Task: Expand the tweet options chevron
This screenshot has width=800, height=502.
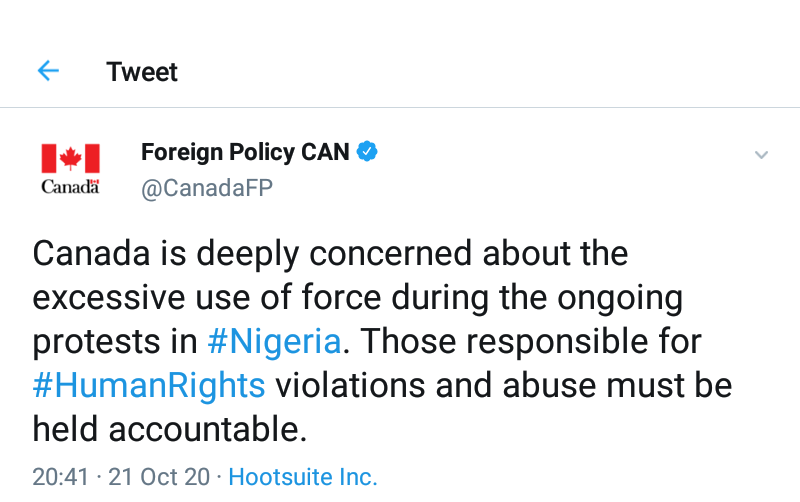Action: coord(761,155)
